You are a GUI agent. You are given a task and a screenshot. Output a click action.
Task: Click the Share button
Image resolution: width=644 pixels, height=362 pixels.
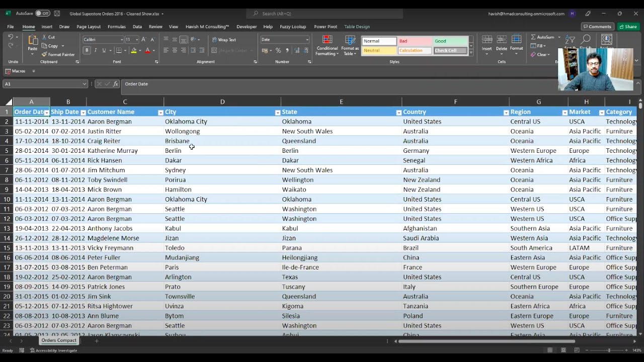(x=628, y=27)
